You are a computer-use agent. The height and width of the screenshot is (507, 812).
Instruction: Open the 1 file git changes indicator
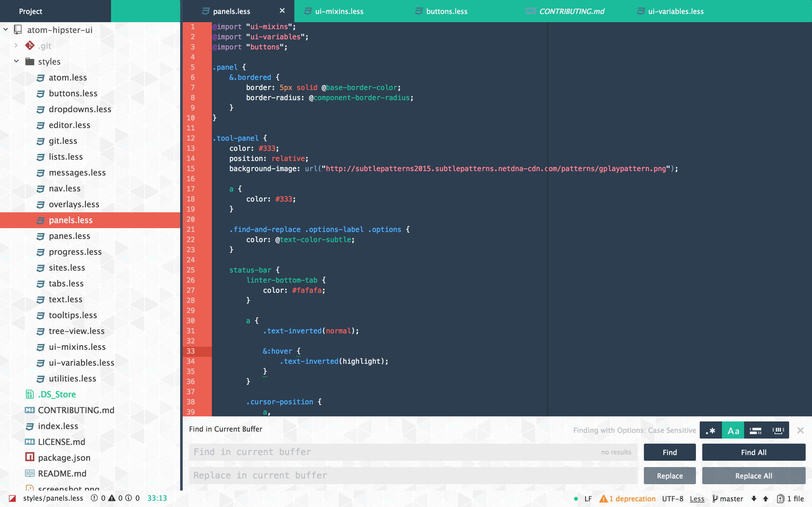click(x=790, y=499)
